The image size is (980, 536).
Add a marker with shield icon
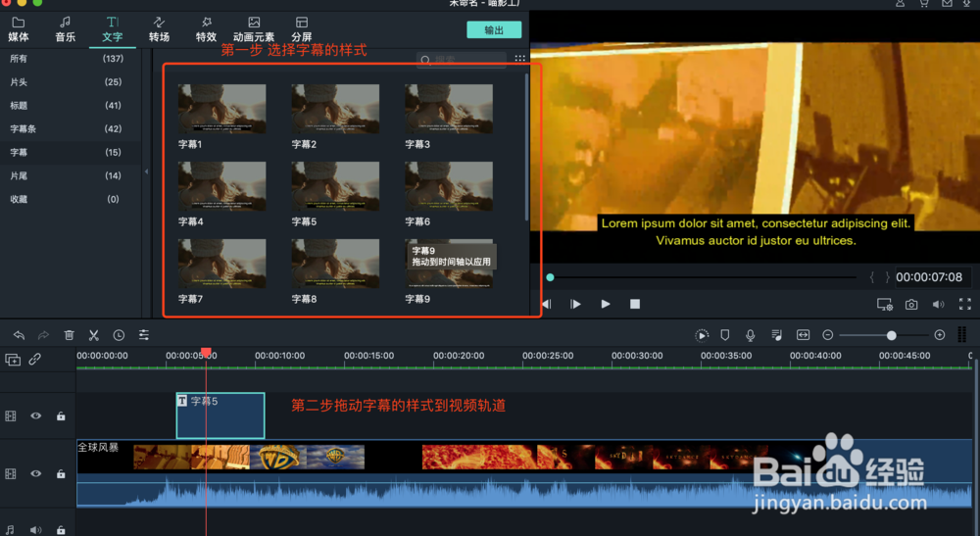[725, 335]
